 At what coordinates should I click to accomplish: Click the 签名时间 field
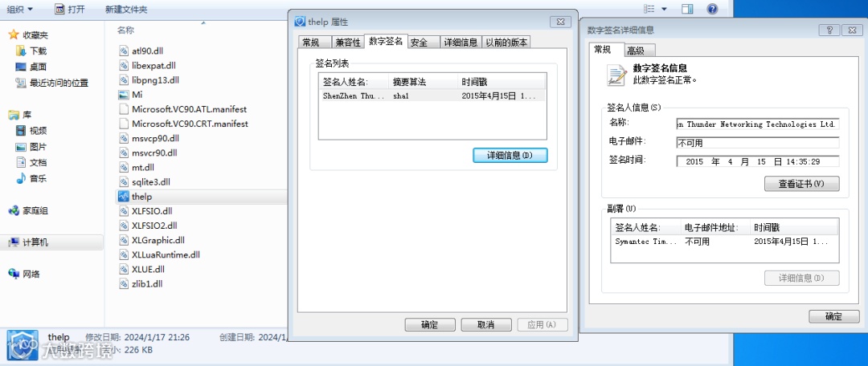tap(758, 161)
